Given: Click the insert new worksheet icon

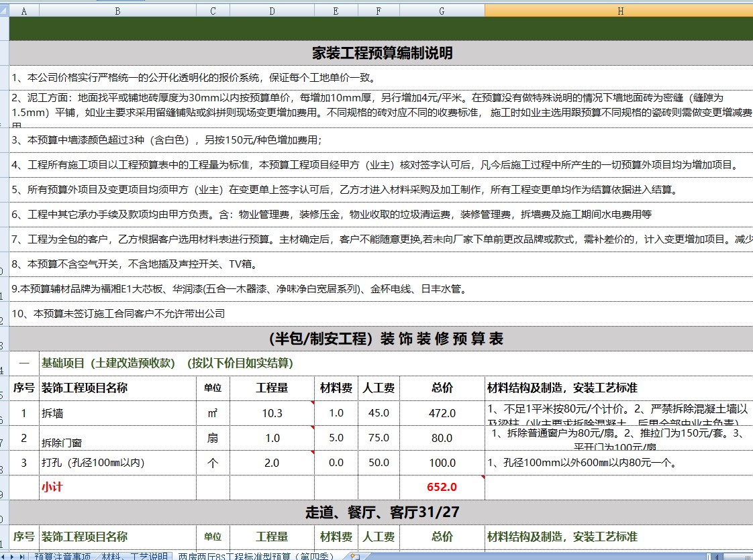Looking at the screenshot, I should (x=355, y=556).
